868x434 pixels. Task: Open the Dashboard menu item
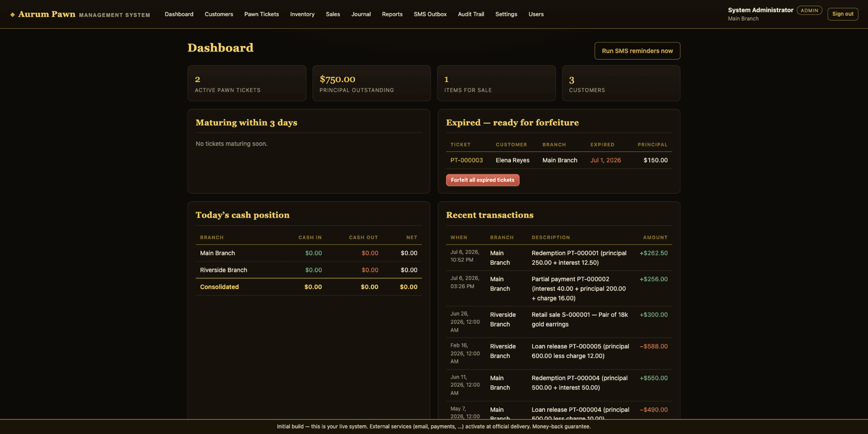tap(179, 14)
